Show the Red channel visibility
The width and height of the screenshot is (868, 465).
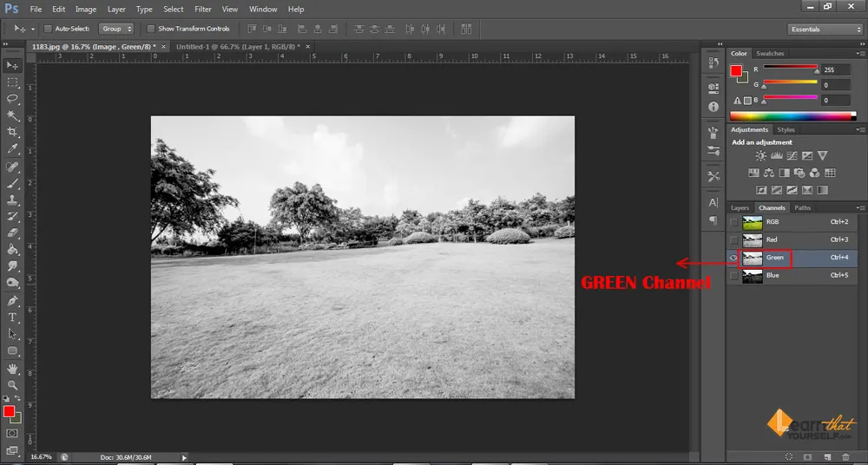pos(734,239)
